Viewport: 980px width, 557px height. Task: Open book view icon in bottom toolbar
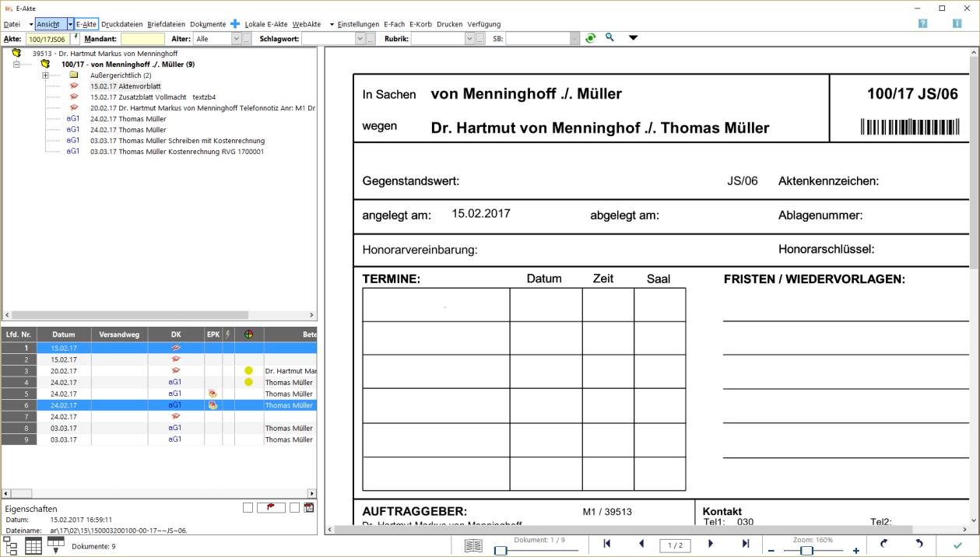pyautogui.click(x=473, y=546)
